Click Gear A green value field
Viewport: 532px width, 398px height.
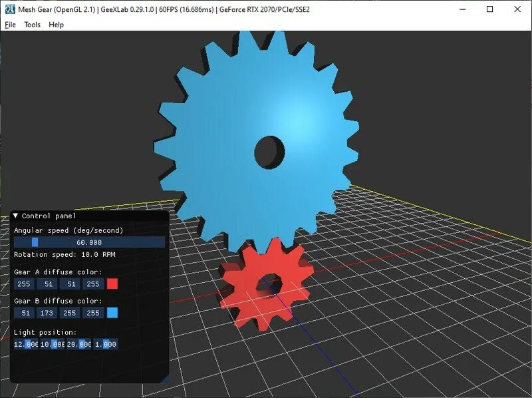pyautogui.click(x=47, y=284)
